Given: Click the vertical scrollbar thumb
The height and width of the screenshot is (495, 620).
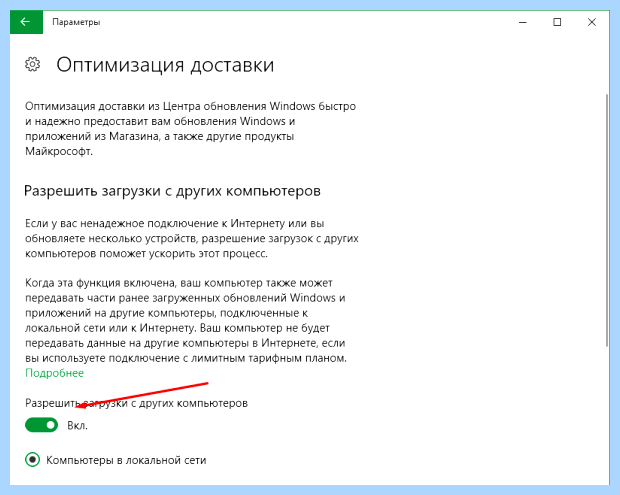Looking at the screenshot, I should 607,221.
